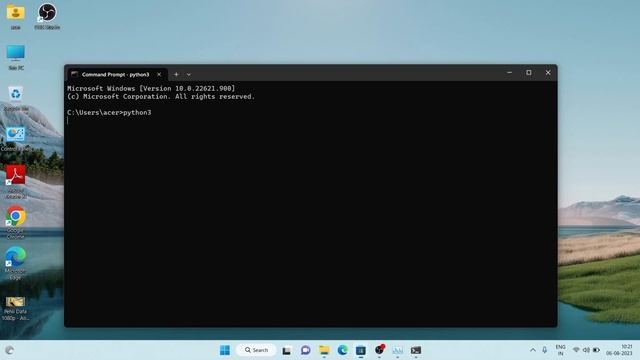Open Microsoft Edge from the taskbar
640x360 pixels.
(x=342, y=350)
